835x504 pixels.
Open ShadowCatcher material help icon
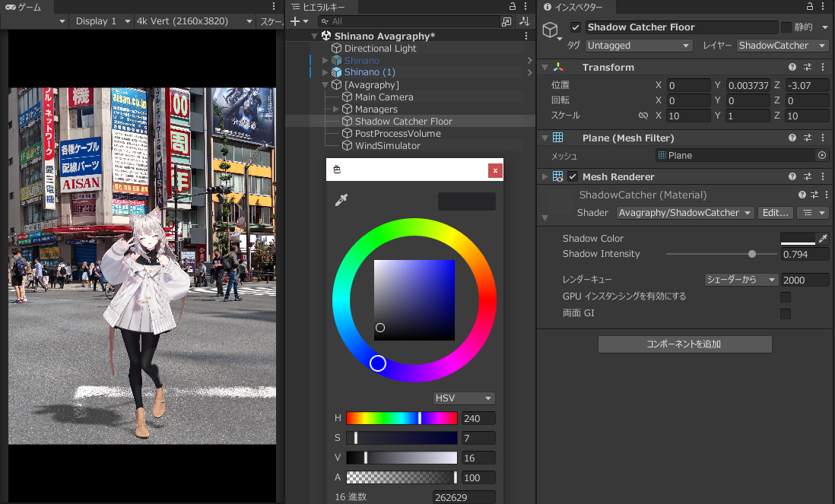pos(802,195)
